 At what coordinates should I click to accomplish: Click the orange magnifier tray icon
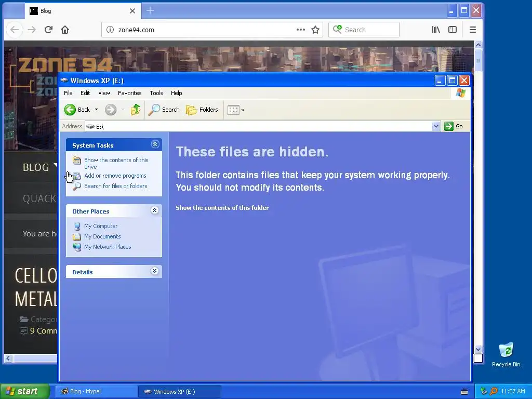[494, 392]
